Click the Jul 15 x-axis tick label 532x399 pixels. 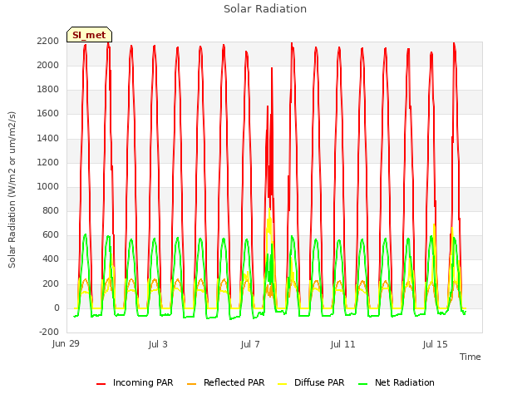pyautogui.click(x=436, y=344)
